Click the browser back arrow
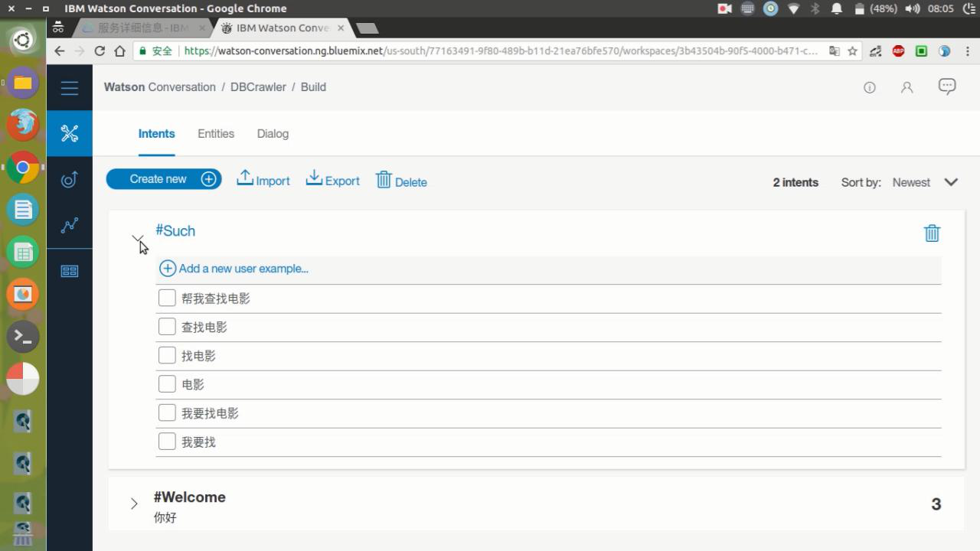 [x=60, y=51]
